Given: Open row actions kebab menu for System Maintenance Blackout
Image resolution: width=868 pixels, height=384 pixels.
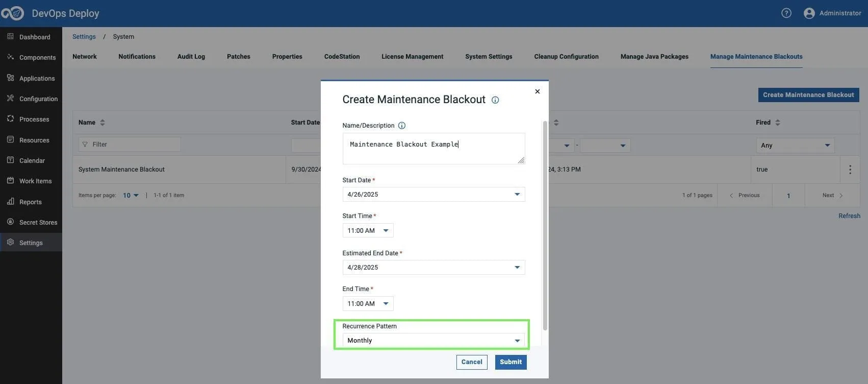Looking at the screenshot, I should coord(850,170).
